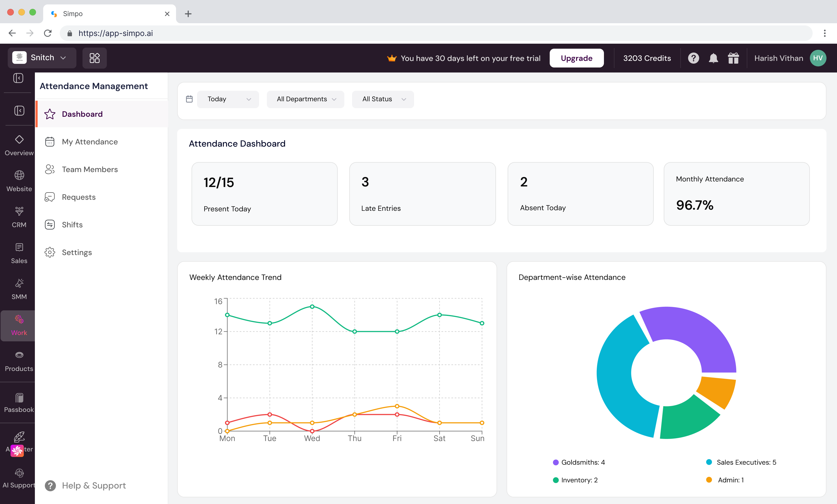The height and width of the screenshot is (504, 837).
Task: Open the CRM module in sidebar
Action: 19,217
